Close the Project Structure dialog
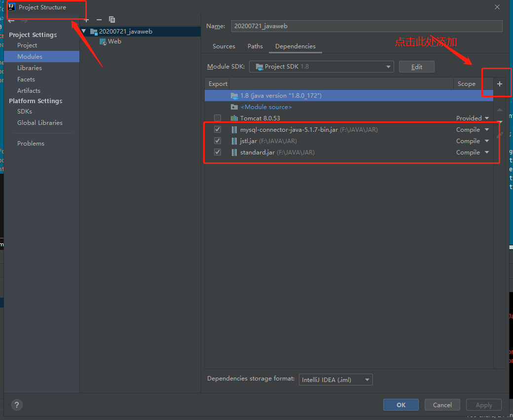 497,7
